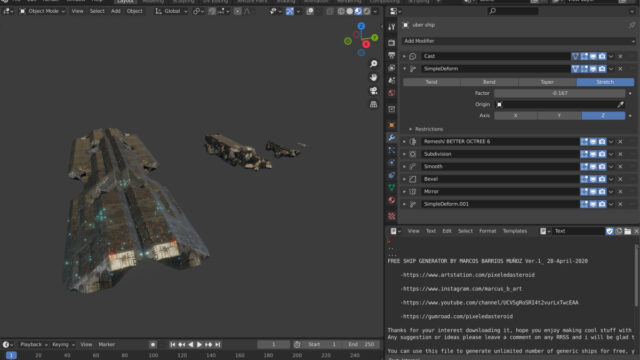The image size is (640, 360).
Task: Open the Object Data mesh tab
Action: [391, 188]
